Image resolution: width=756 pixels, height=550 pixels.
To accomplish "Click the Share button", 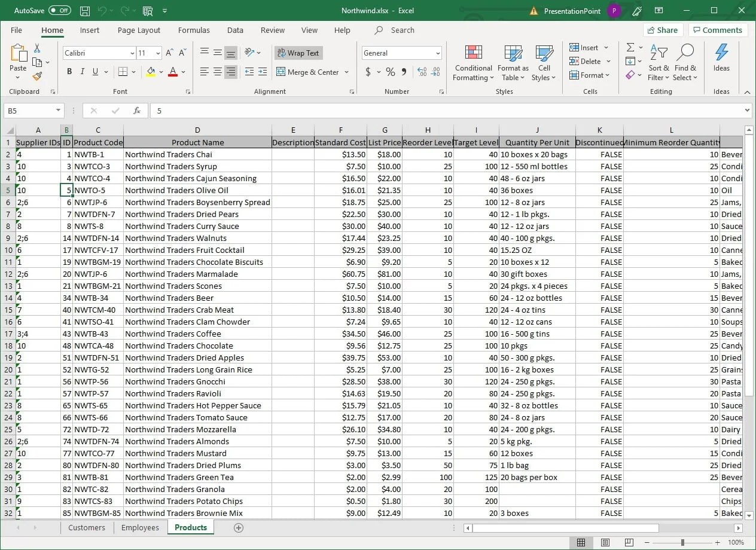I will [x=663, y=30].
